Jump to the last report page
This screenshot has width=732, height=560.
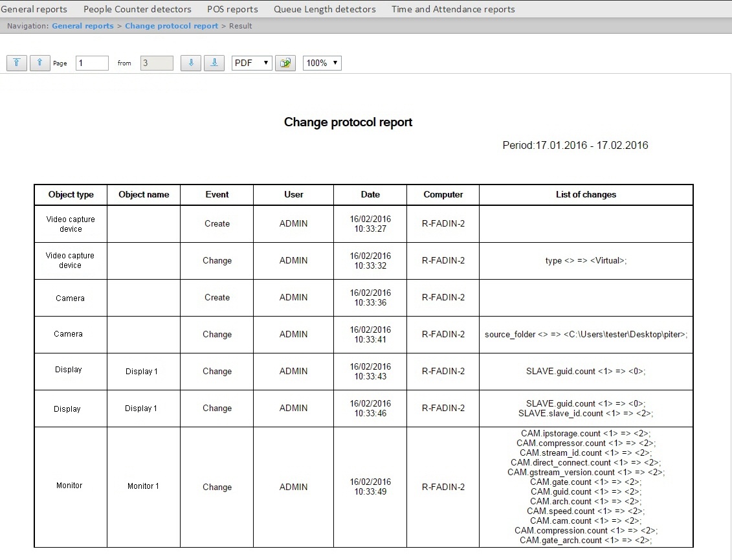214,63
